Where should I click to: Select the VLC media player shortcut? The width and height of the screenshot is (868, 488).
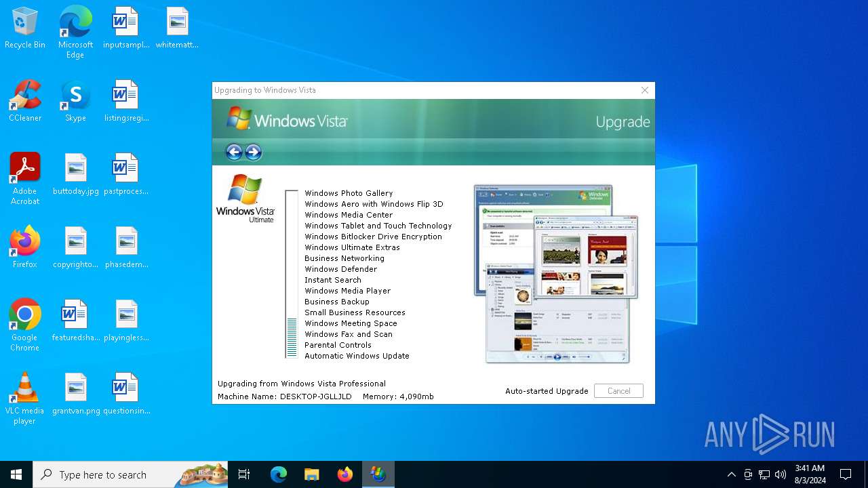click(x=25, y=399)
